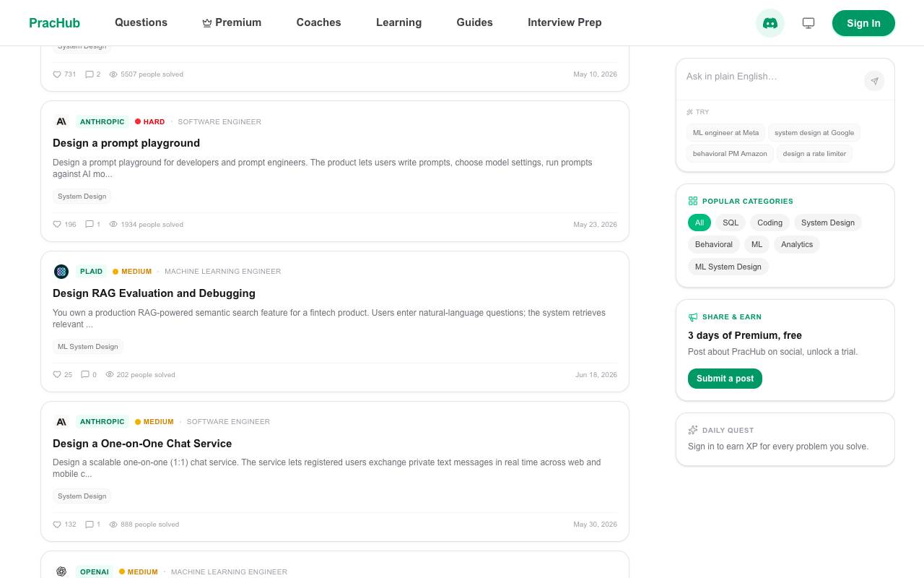Click the Plaid logo on RAG Evaluation card
The width and height of the screenshot is (924, 578).
tap(61, 272)
